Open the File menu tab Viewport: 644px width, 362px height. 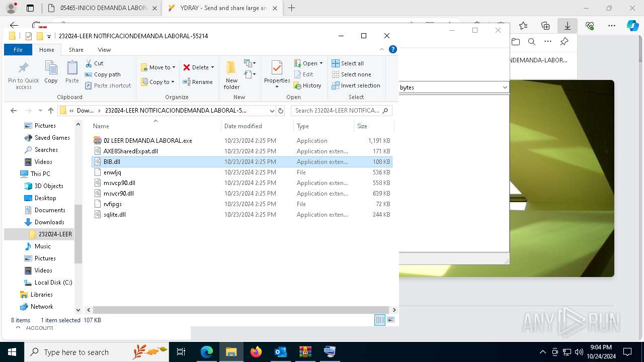(x=18, y=50)
